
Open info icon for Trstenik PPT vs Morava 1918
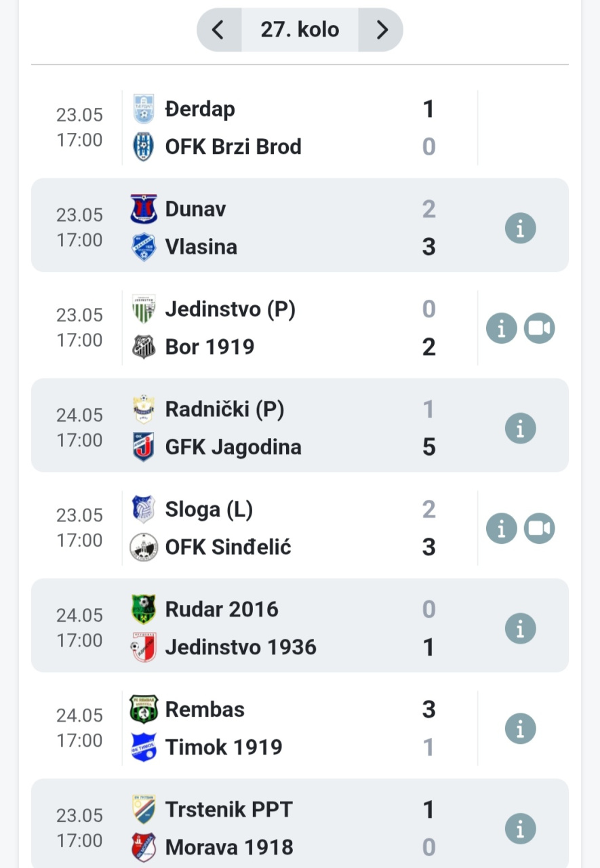pyautogui.click(x=521, y=829)
